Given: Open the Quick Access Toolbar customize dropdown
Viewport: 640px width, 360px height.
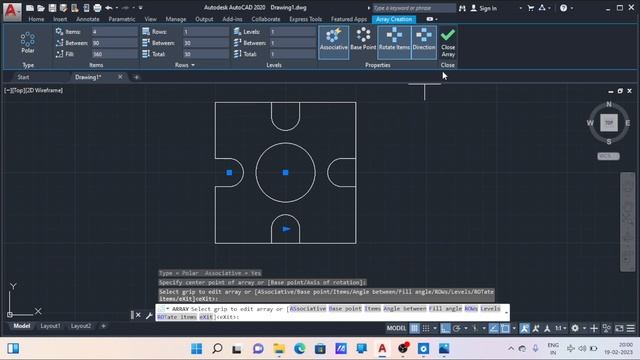Looking at the screenshot, I should (x=140, y=8).
